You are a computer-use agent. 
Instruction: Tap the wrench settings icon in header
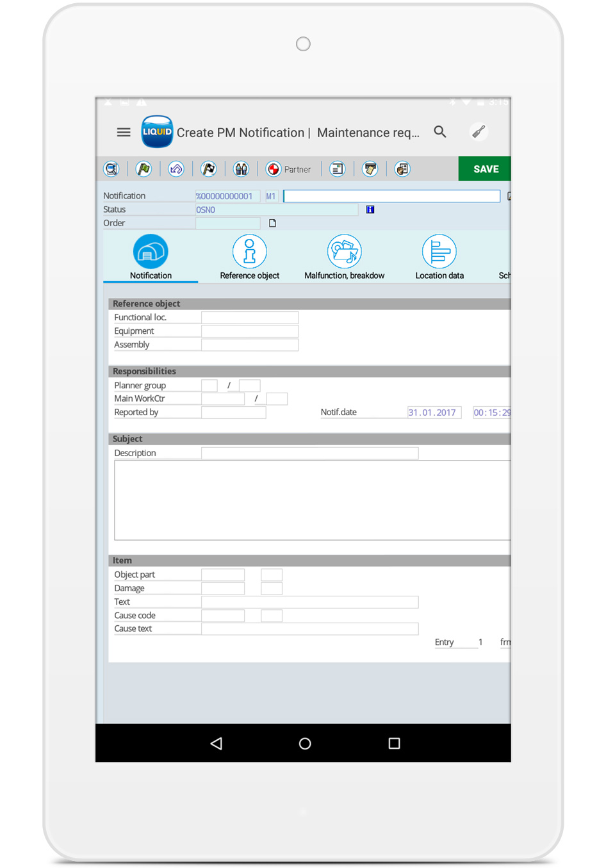479,132
